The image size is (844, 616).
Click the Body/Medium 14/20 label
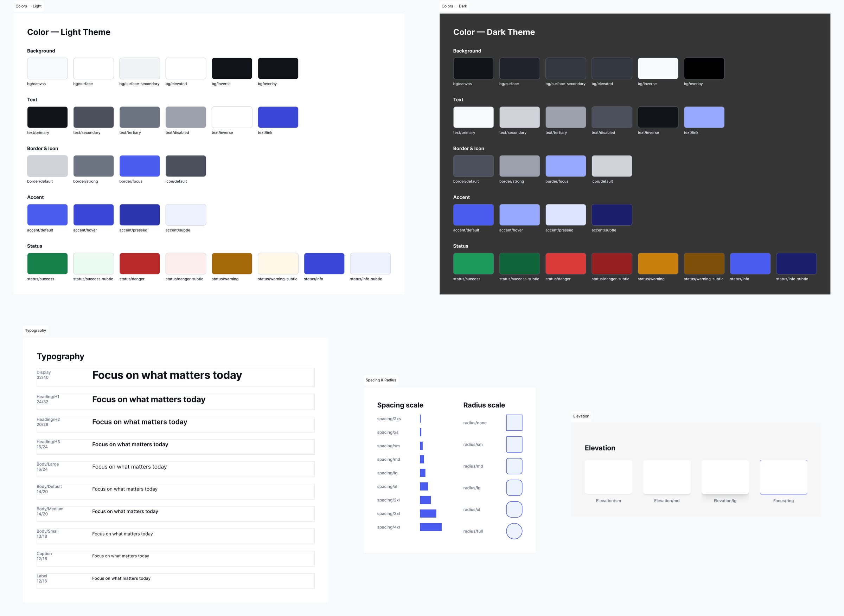coord(50,511)
